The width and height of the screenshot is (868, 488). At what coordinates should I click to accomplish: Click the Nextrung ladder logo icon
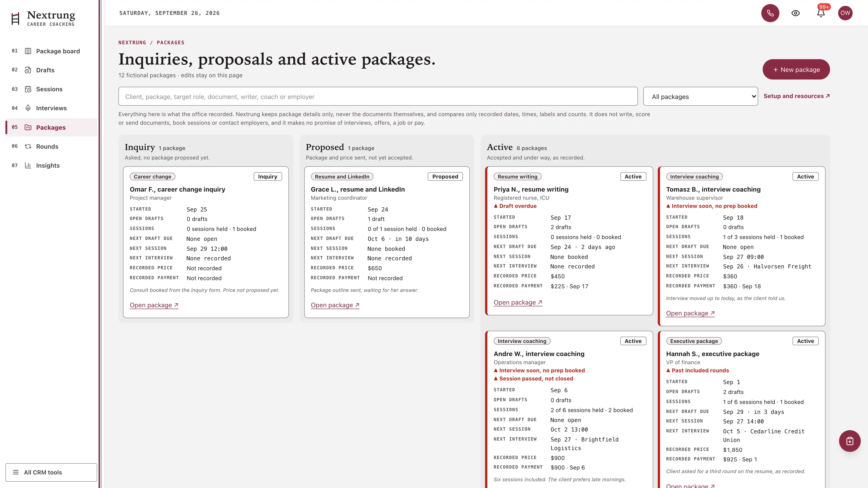pos(15,19)
